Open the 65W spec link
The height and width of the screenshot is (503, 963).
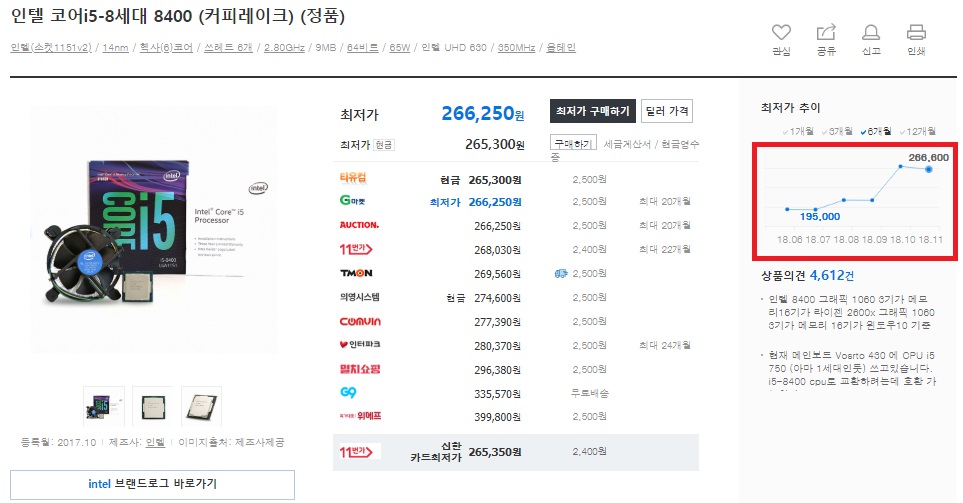coord(400,47)
